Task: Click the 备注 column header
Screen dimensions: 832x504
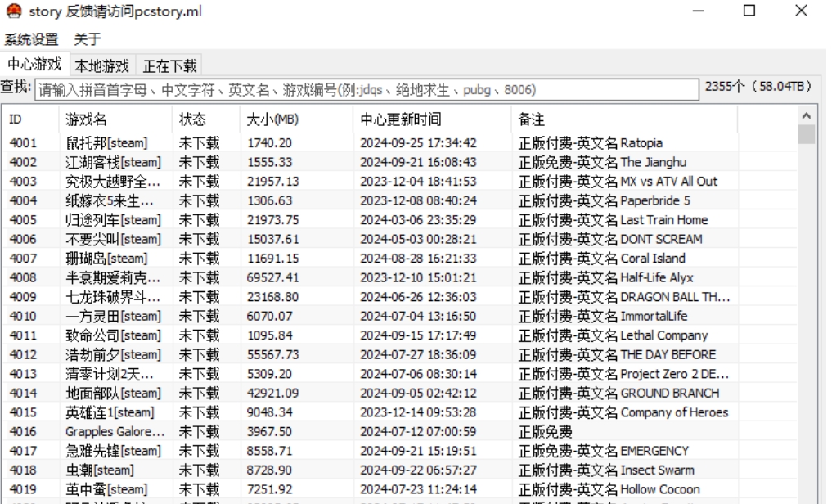Action: (x=623, y=119)
